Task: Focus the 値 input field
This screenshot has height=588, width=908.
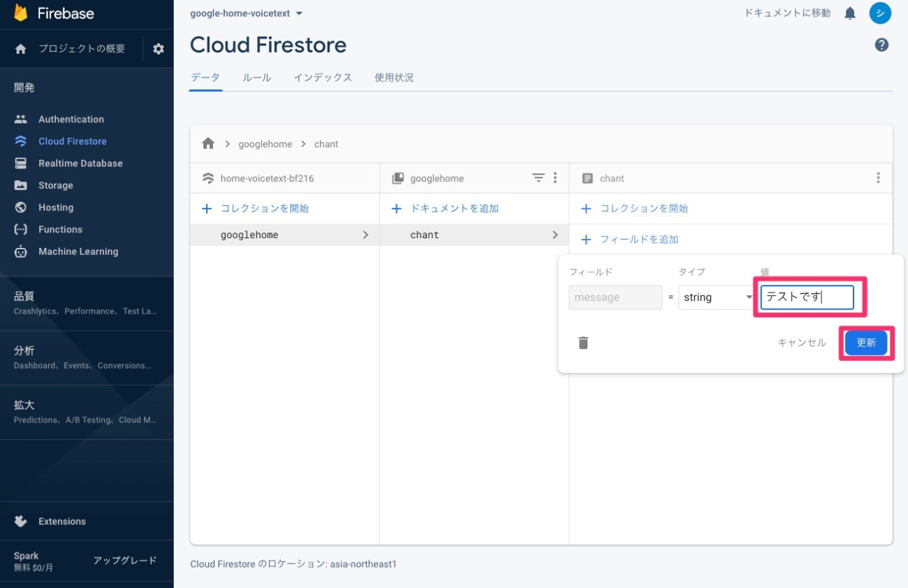Action: pos(807,297)
